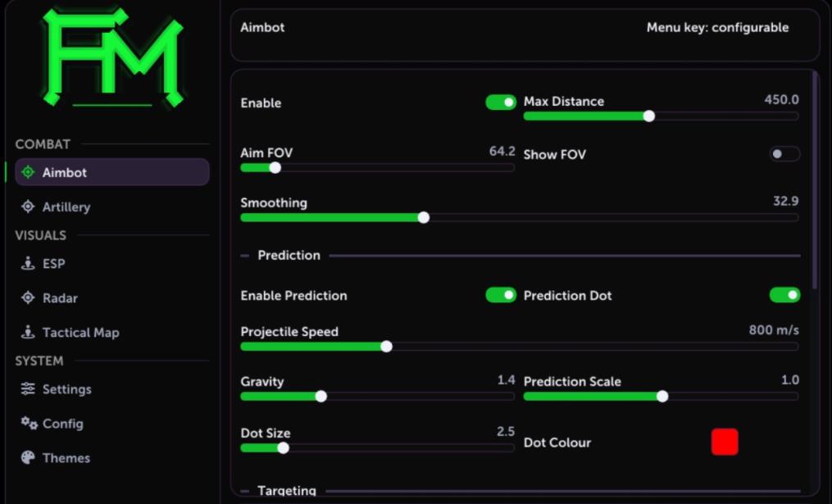
Task: Click the Smoothing slider handle
Action: coord(424,217)
